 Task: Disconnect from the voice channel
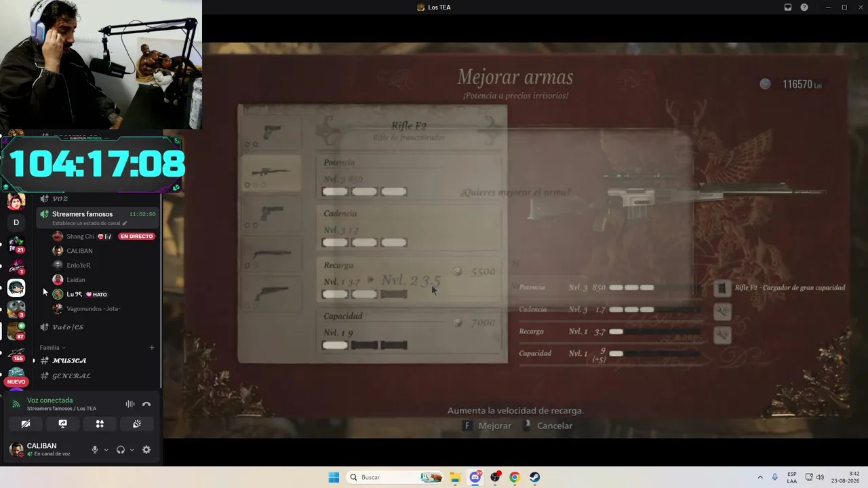click(146, 404)
